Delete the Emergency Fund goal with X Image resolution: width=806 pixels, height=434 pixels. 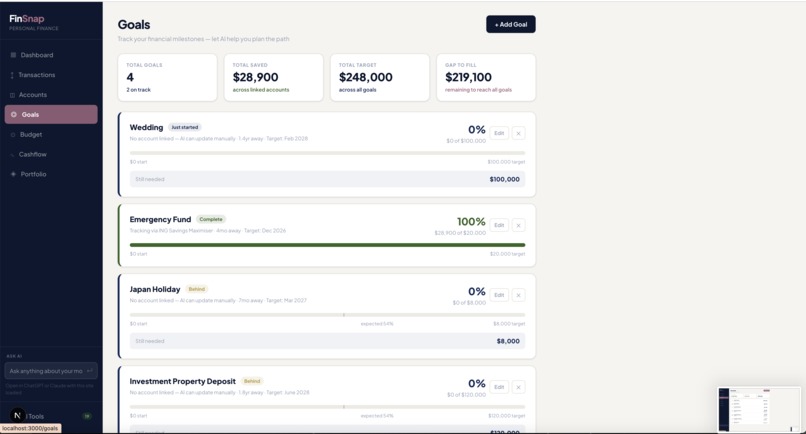519,225
